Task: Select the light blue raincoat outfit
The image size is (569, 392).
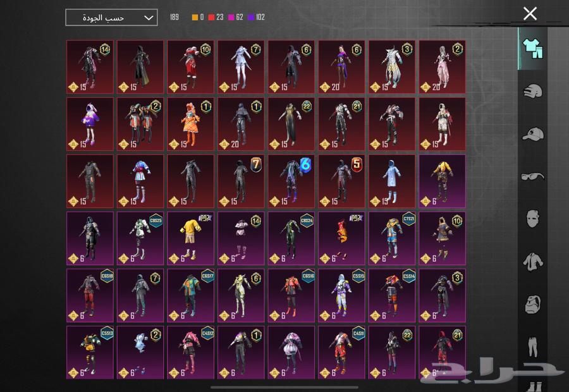Action: point(392,181)
